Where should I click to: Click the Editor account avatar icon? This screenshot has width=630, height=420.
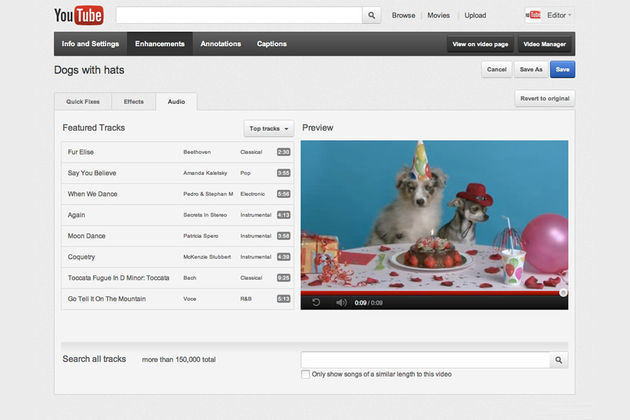533,15
